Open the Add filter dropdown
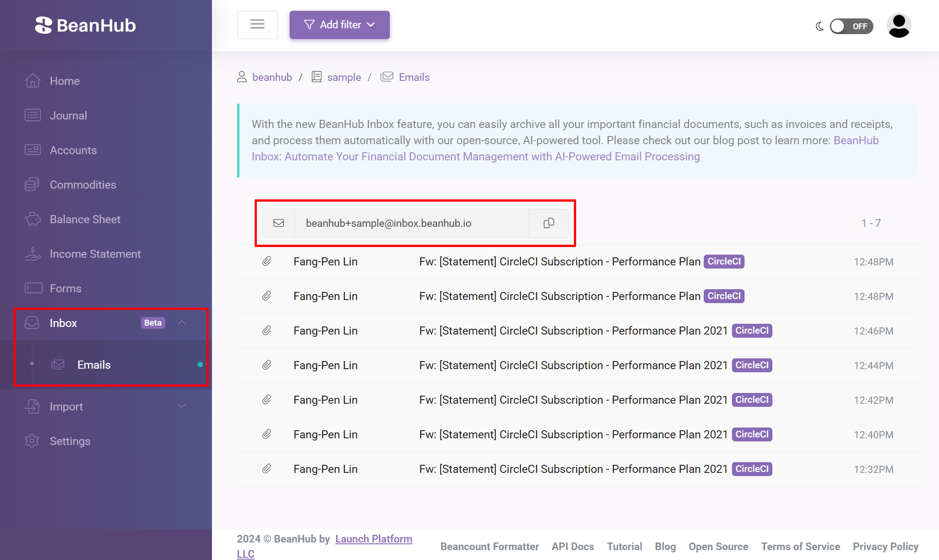Image resolution: width=939 pixels, height=560 pixels. click(339, 25)
